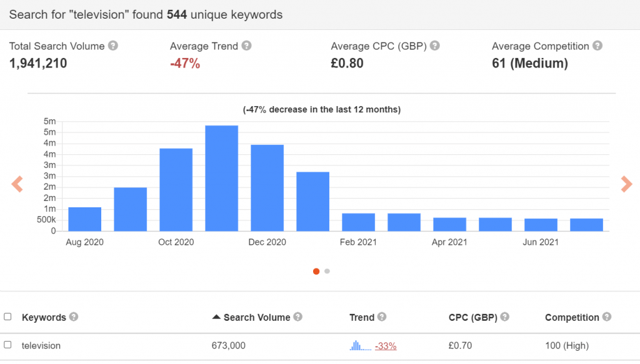Screen dimensions: 640x364
Task: Click the television keyword text
Action: (41, 345)
